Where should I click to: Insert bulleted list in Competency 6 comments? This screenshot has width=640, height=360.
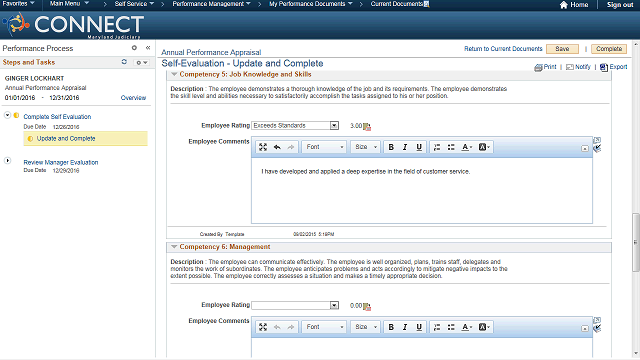451,327
